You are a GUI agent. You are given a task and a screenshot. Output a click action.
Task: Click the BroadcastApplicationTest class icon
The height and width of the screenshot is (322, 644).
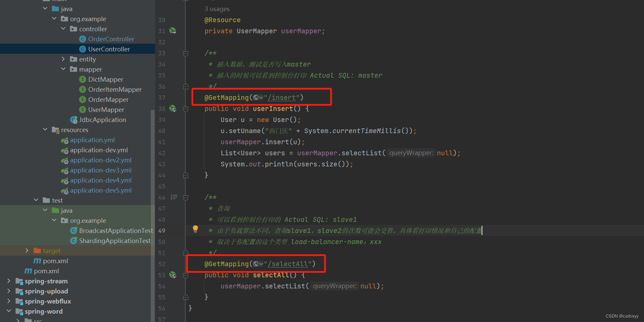74,231
